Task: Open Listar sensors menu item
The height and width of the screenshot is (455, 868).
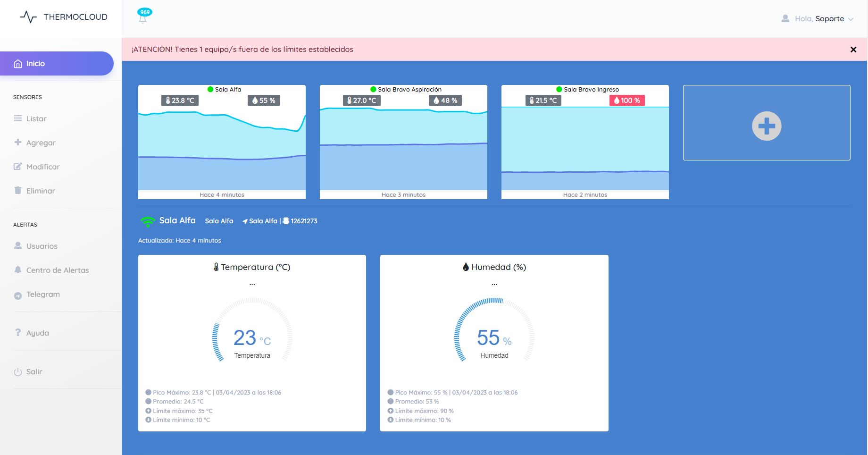Action: point(36,118)
